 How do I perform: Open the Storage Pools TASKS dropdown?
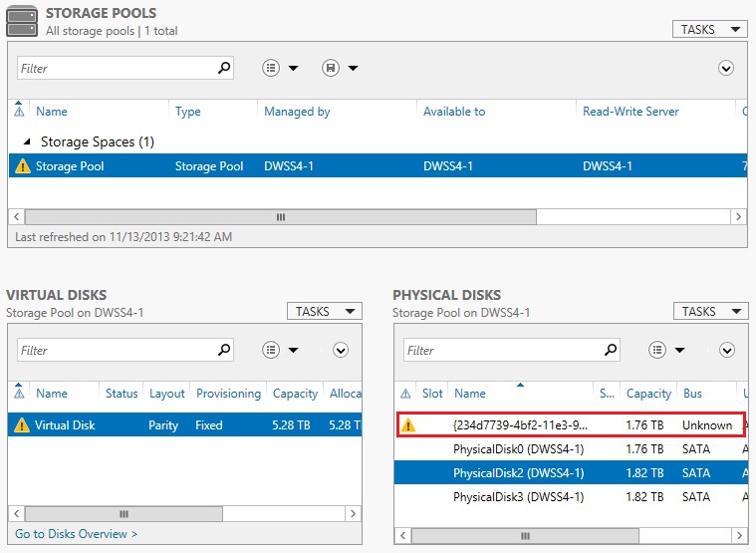pos(708,30)
